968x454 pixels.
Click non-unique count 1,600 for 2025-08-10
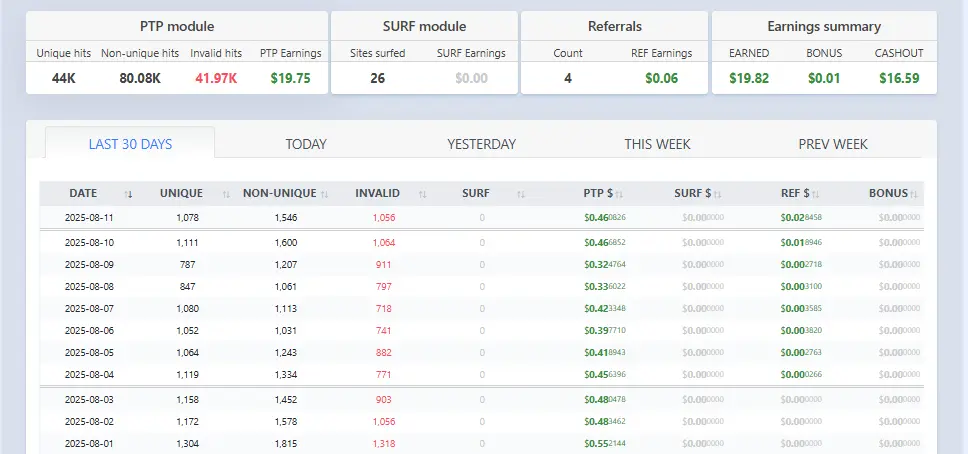[x=286, y=243]
